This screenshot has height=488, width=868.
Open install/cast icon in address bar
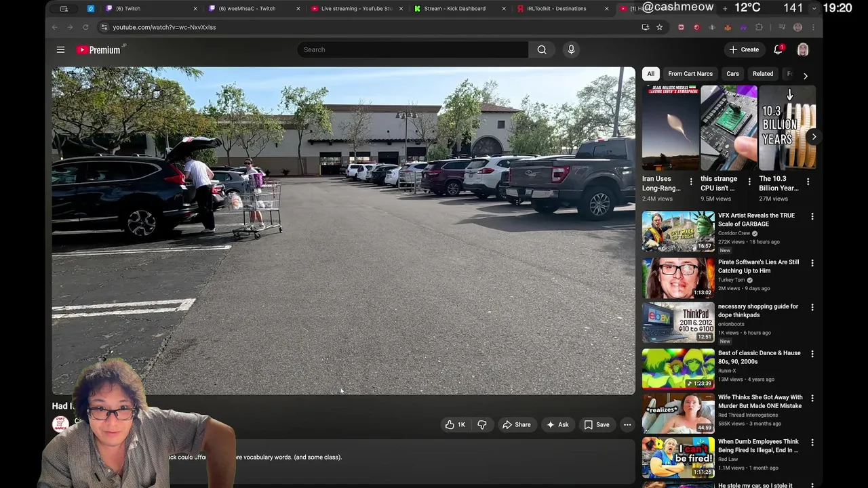pos(645,27)
